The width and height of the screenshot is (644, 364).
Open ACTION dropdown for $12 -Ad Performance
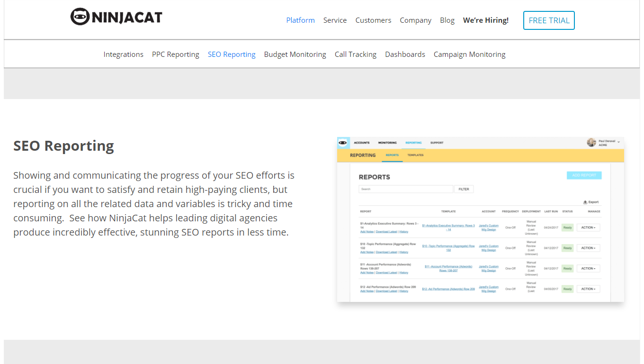[588, 289]
